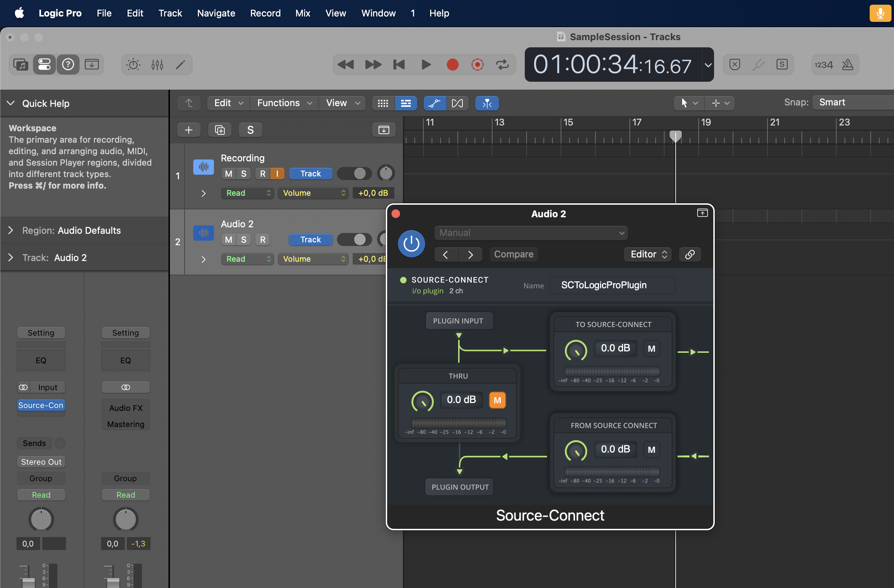Click the duplicate track icon

pos(220,130)
